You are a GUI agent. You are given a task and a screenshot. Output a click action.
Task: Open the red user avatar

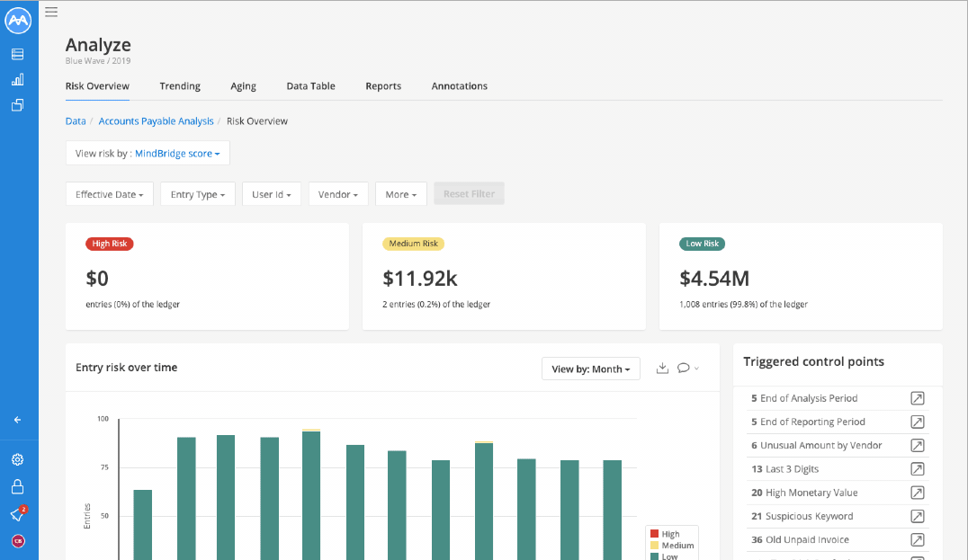pos(18,541)
